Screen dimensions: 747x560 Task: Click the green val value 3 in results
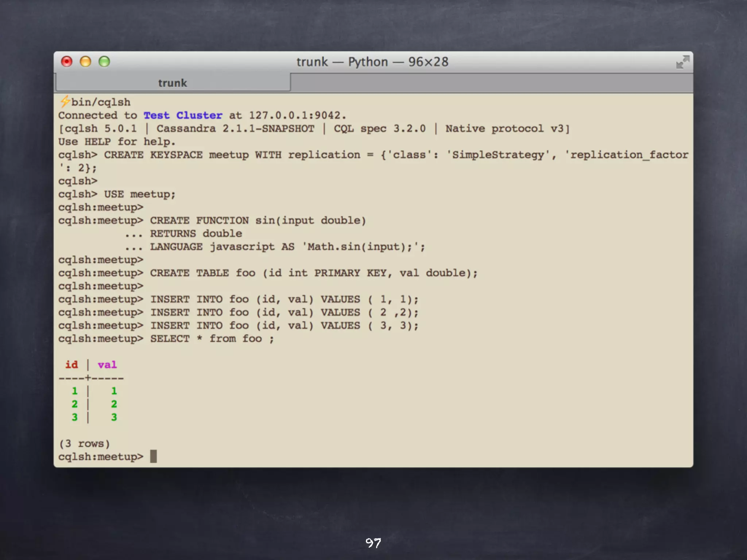click(x=114, y=417)
